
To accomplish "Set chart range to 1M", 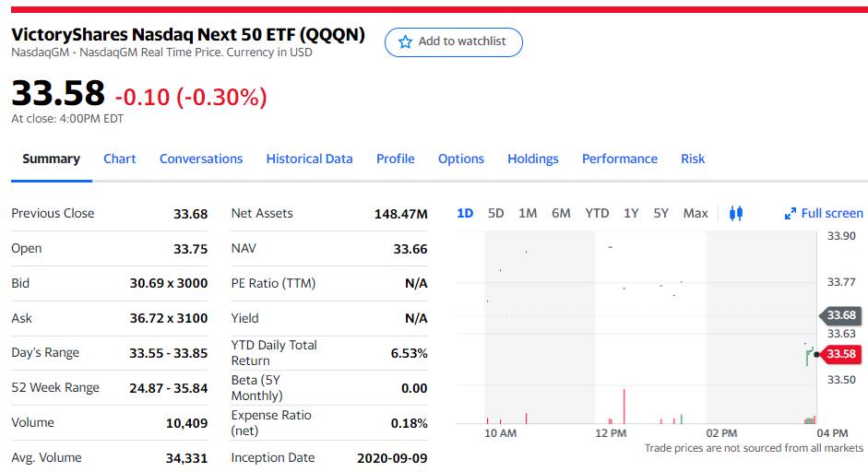I will 528,213.
